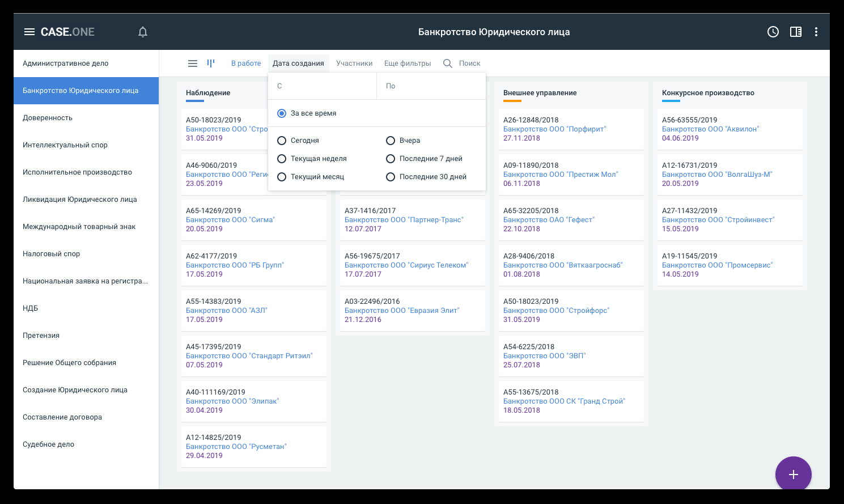Open "Еще фильтры" dropdown
844x504 pixels.
408,63
